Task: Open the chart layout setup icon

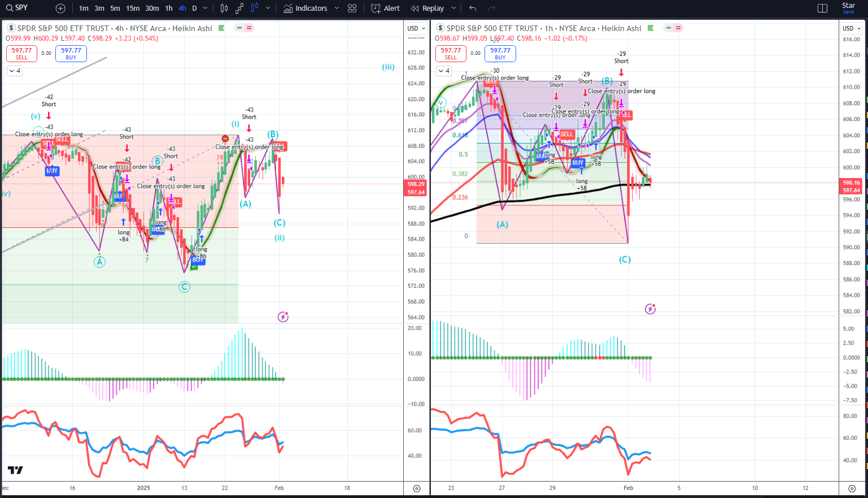Action: 822,8
